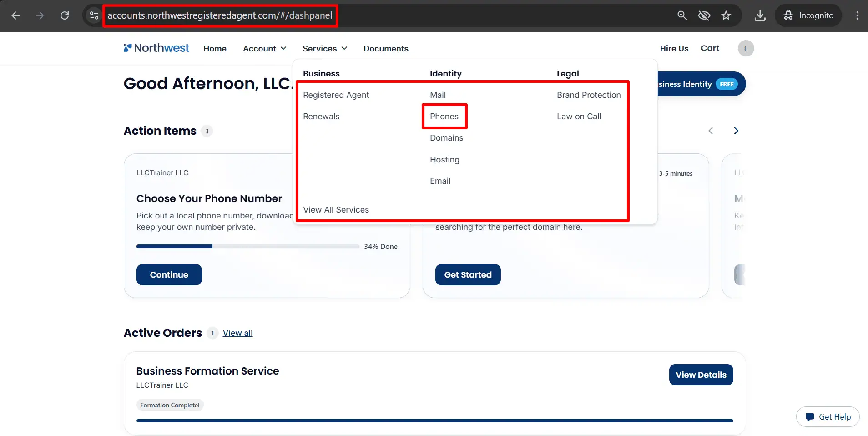Select Brand Protection under Legal
868x436 pixels.
click(589, 95)
